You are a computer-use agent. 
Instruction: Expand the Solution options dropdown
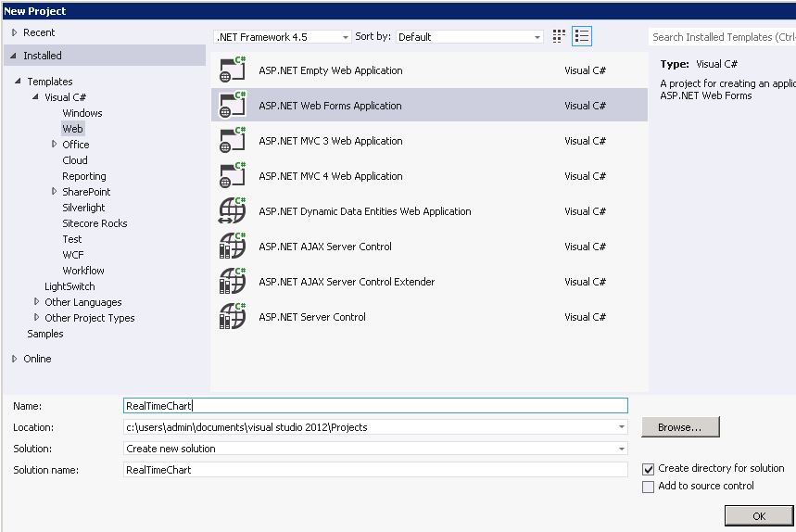375,449
